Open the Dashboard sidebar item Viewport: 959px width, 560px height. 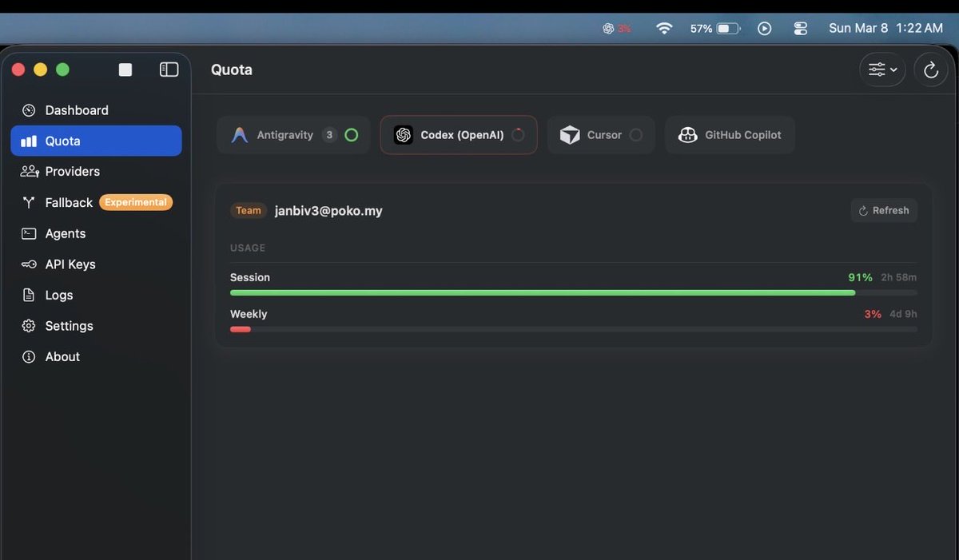point(96,110)
